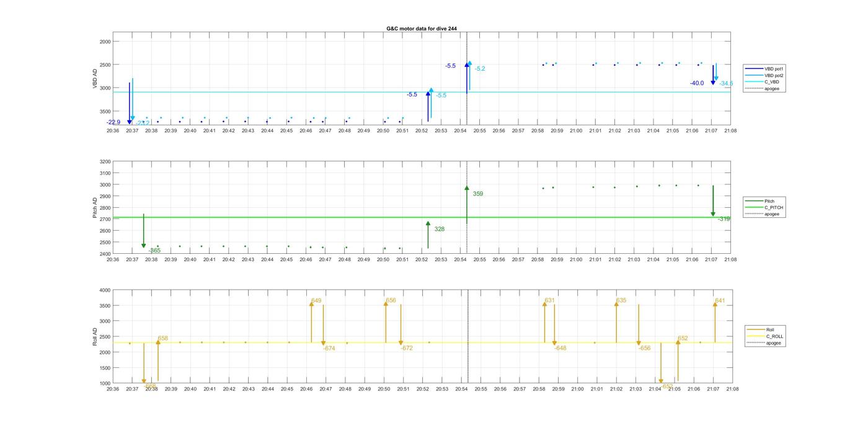Select the C_PITCH legend entry
Image resolution: width=868 pixels, height=430 pixels.
click(764, 208)
